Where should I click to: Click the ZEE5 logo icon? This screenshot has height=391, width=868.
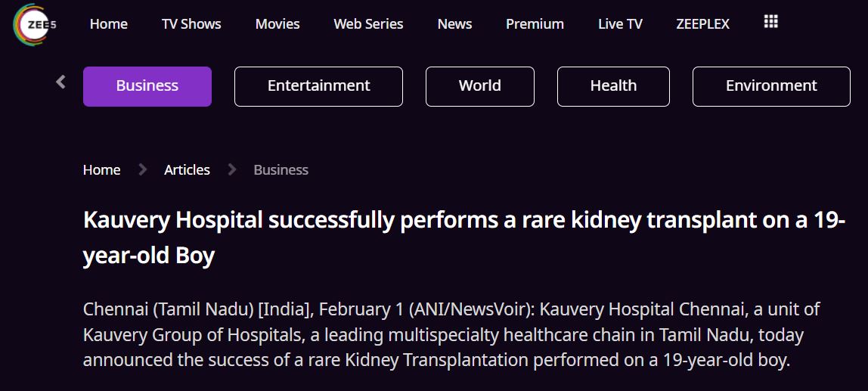coord(34,24)
